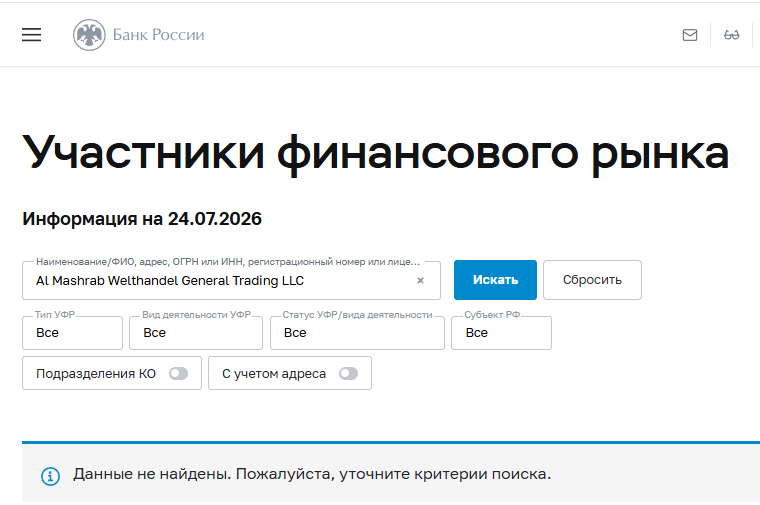Toggle the С учетом адреса switch
This screenshot has height=505, width=760.
click(348, 374)
